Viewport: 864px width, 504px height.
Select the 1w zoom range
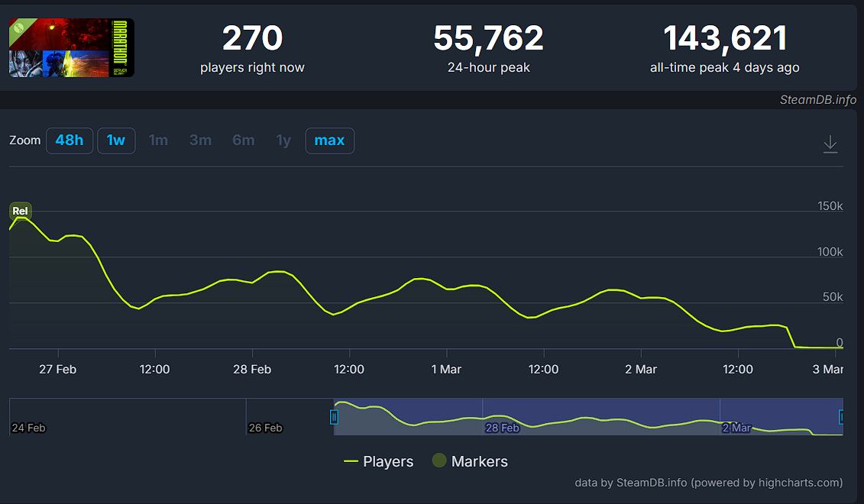coord(116,141)
